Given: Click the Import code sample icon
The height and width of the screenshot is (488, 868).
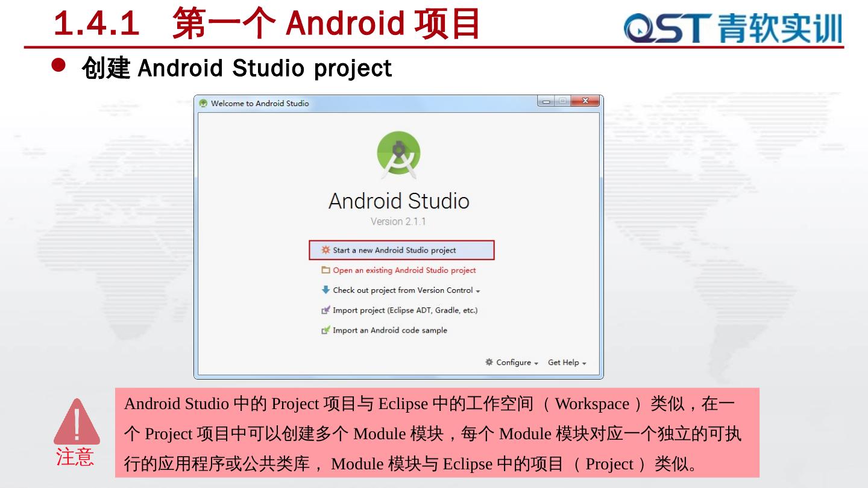Looking at the screenshot, I should pyautogui.click(x=325, y=330).
